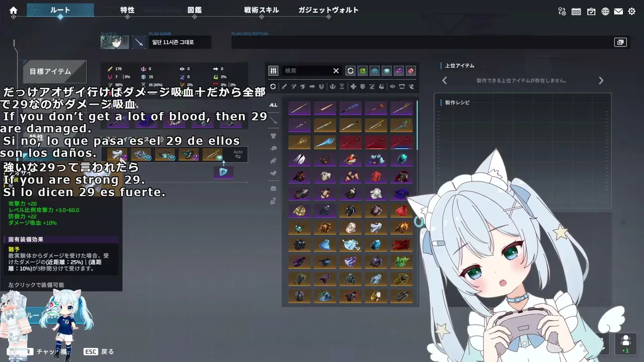The height and width of the screenshot is (362, 644).
Task: Reset stat filters with circular arrow
Action: [273, 86]
